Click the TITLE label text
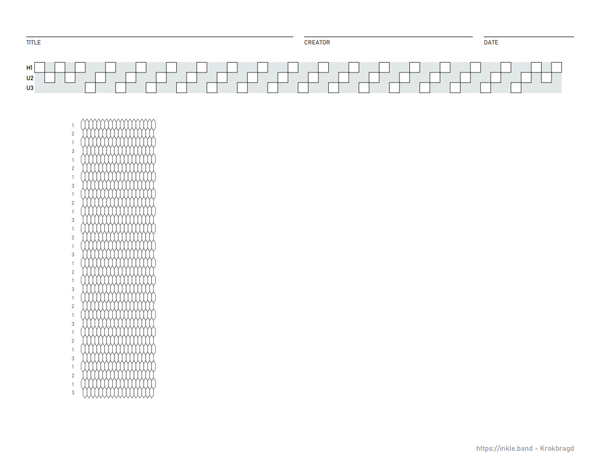 (33, 42)
